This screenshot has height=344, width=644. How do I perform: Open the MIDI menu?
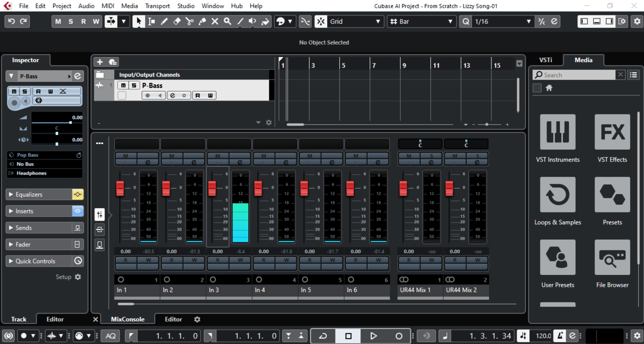point(108,6)
